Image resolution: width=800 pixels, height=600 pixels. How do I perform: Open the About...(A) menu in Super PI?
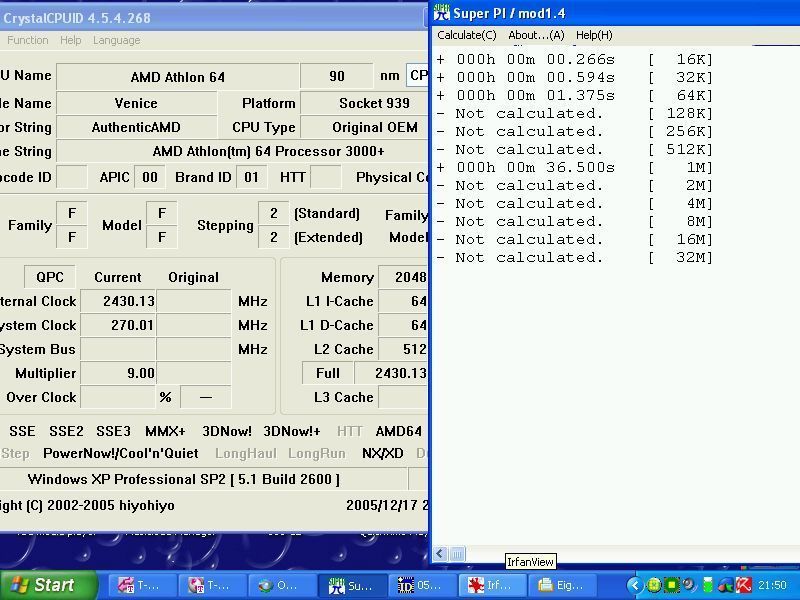point(536,35)
